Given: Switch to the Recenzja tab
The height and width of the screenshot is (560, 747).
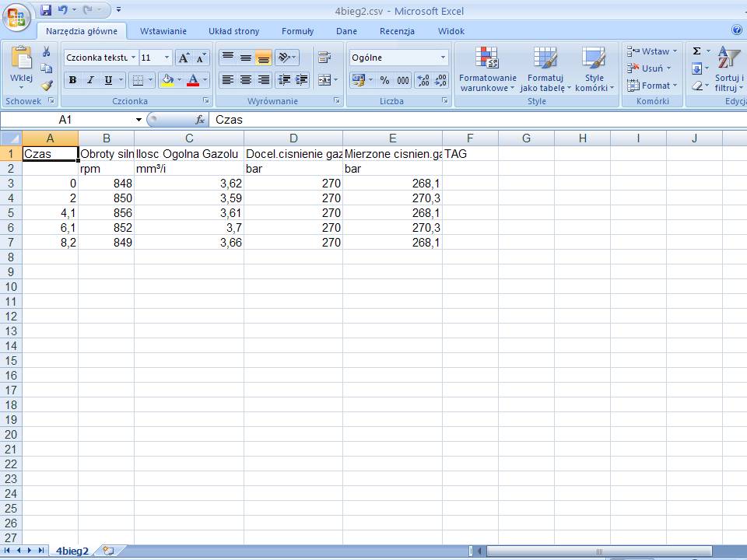Looking at the screenshot, I should [397, 31].
